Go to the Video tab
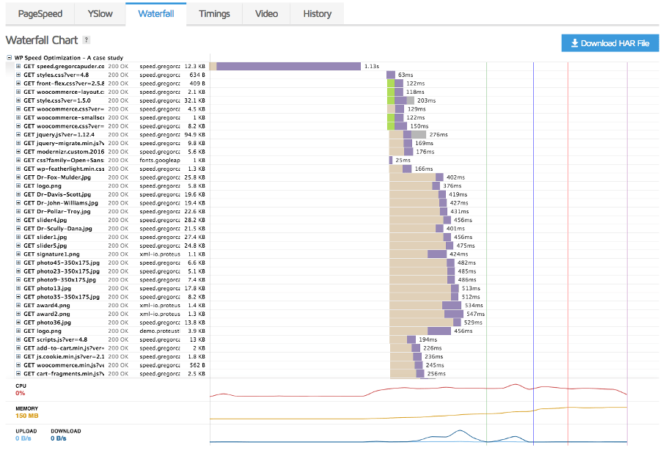This screenshot has width=660, height=456. (x=266, y=14)
